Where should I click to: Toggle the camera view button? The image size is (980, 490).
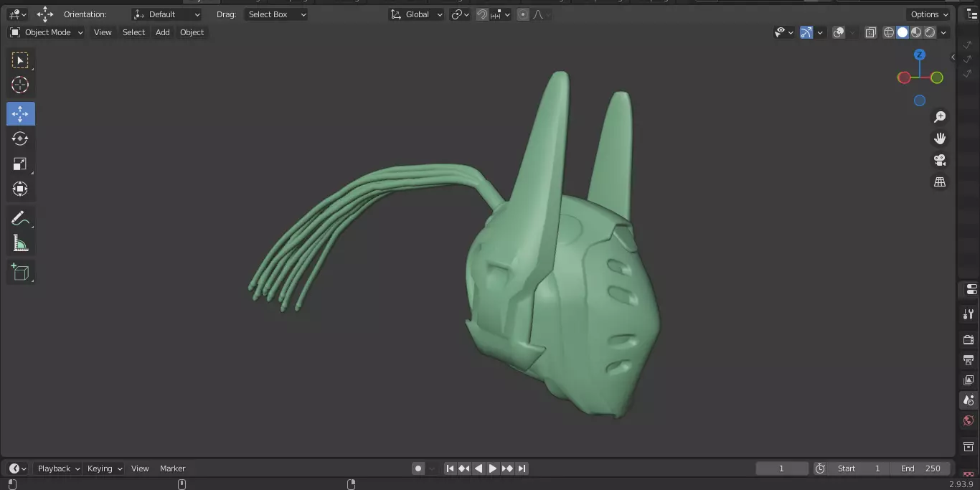point(939,160)
